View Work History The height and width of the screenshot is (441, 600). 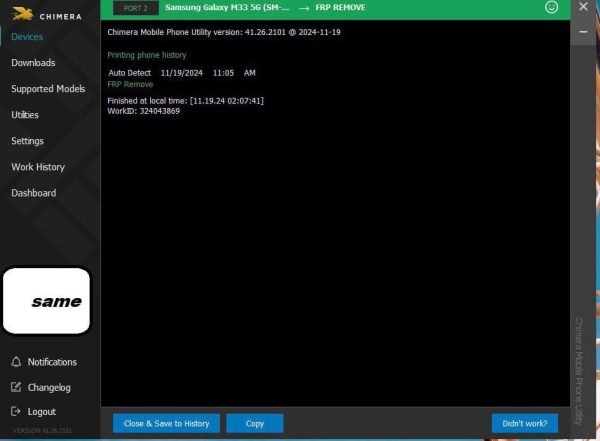[38, 167]
